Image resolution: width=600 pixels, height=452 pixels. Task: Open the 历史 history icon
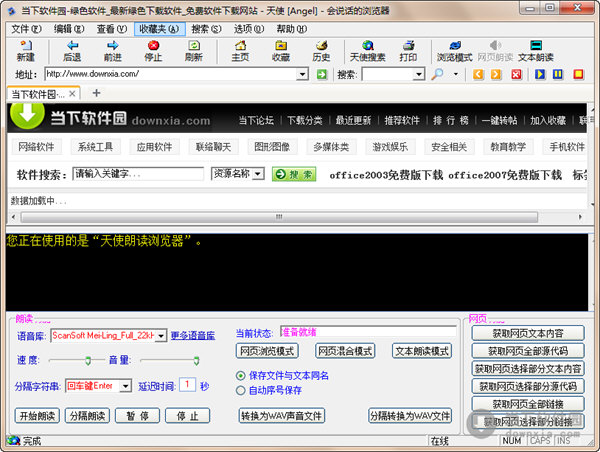pyautogui.click(x=321, y=51)
